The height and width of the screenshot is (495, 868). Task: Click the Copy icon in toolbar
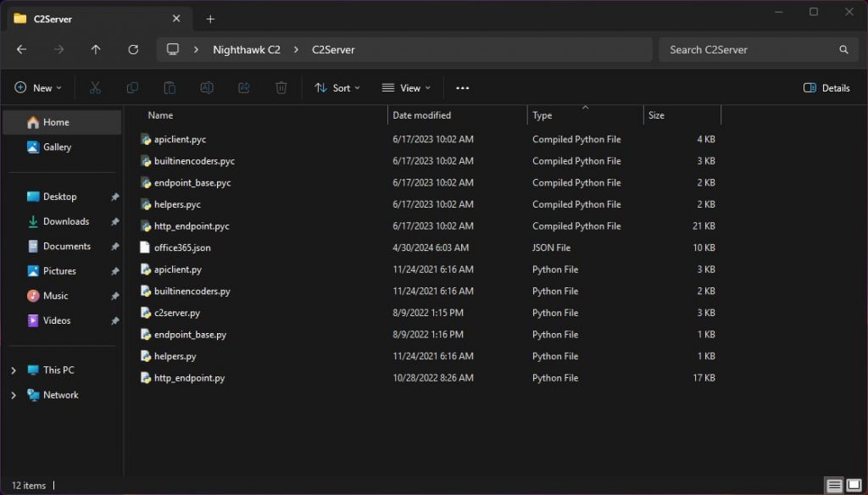tap(132, 87)
